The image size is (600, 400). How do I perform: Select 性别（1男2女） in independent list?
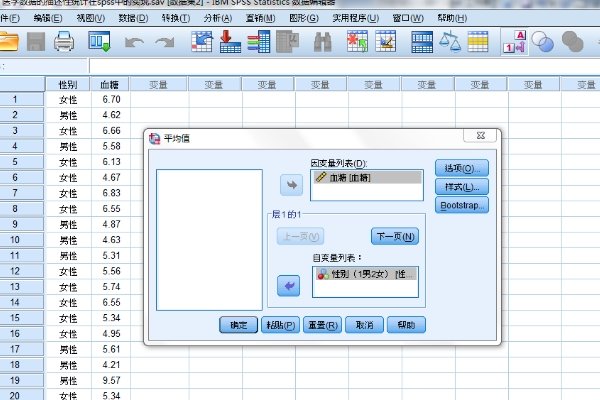(365, 274)
